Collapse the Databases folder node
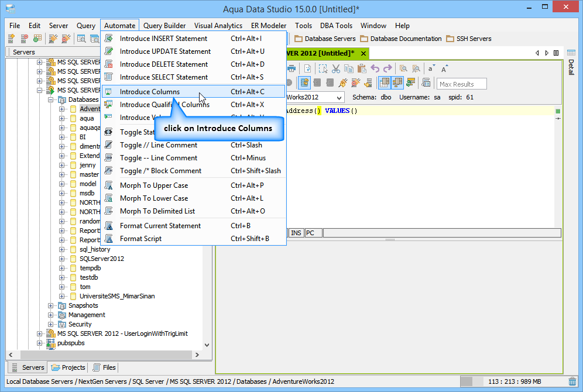Screen dimensions: 583x392 (50, 100)
